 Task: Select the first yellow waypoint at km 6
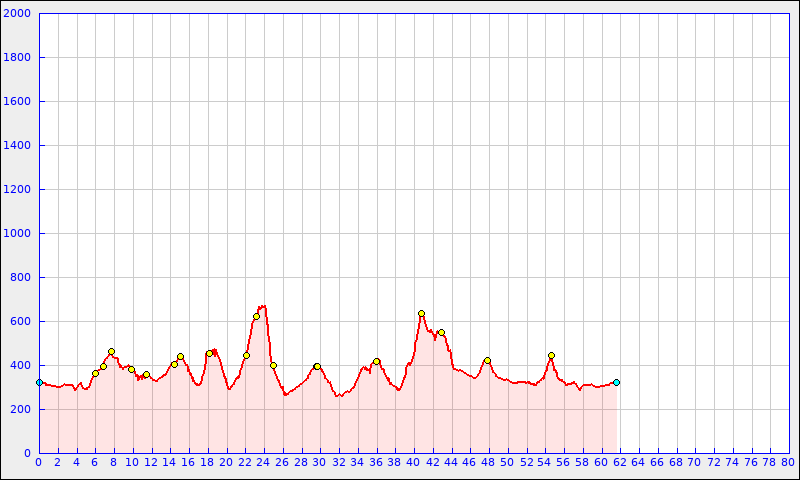95,373
